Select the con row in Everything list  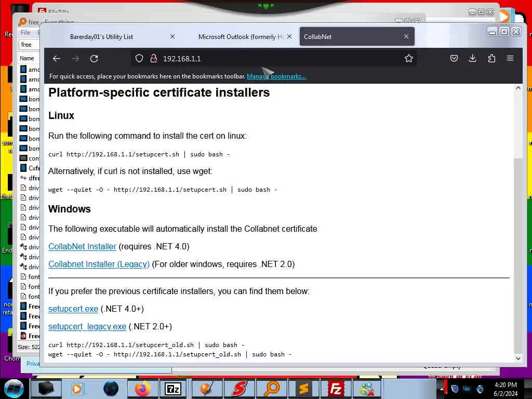(30, 158)
